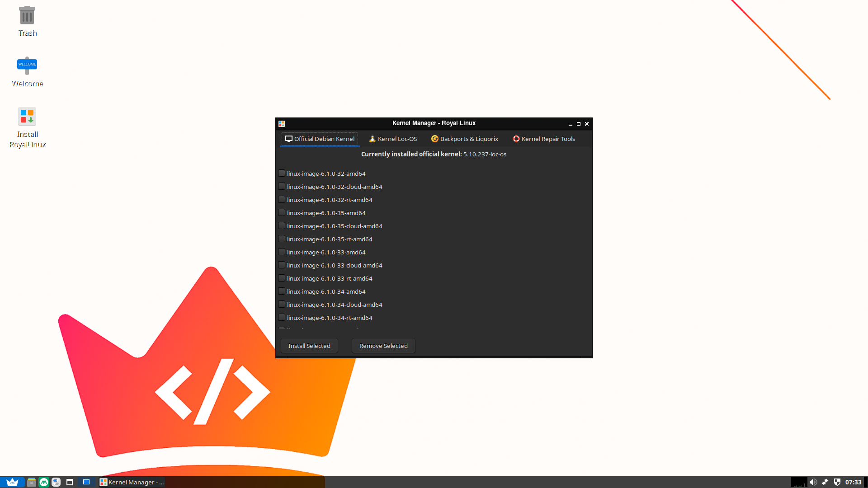Image resolution: width=868 pixels, height=488 pixels.
Task: Check linux-image-6.1.0-34-amd64 checkbox
Action: 282,291
